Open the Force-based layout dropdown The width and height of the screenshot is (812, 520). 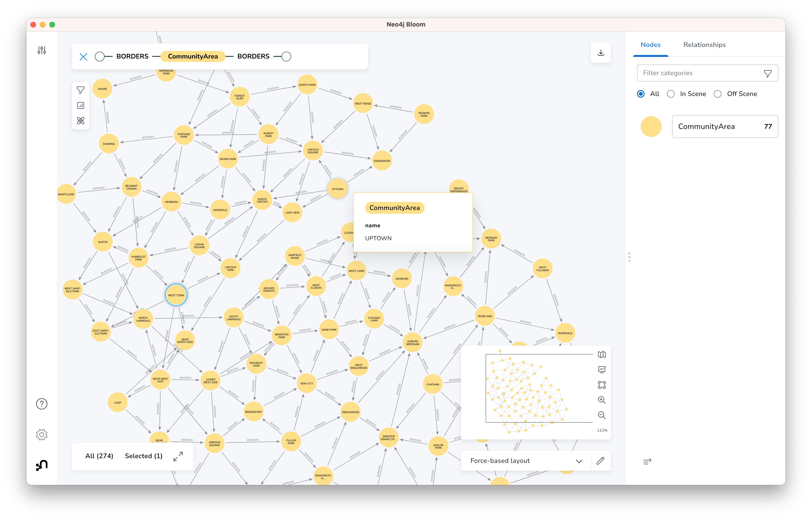[x=526, y=461]
